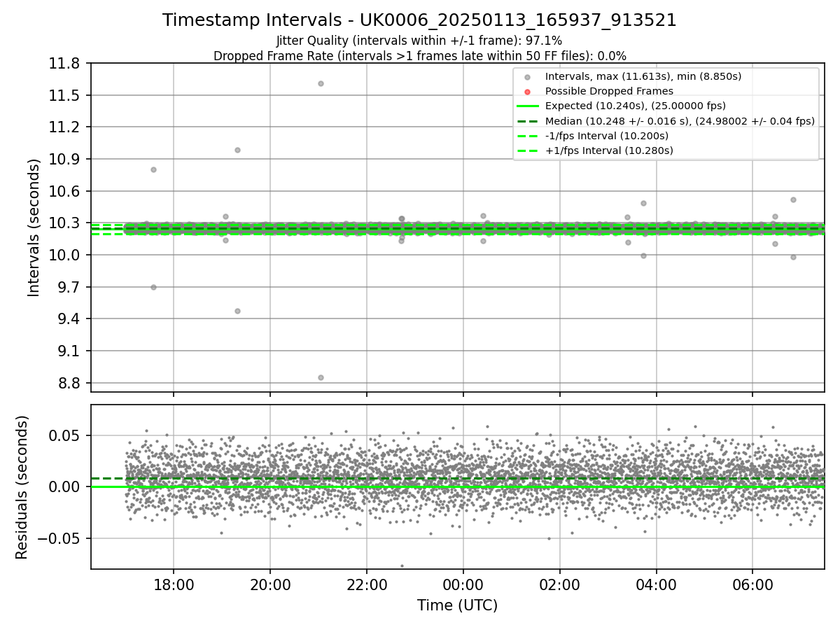Viewport: 840px width, 630px height.
Task: Click the outlier point near 9.7 seconds
Action: coord(153,287)
